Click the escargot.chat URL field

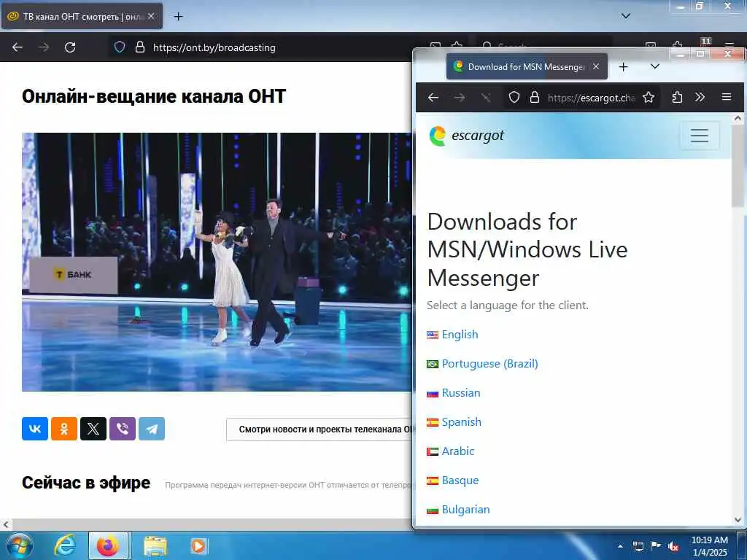tap(591, 98)
